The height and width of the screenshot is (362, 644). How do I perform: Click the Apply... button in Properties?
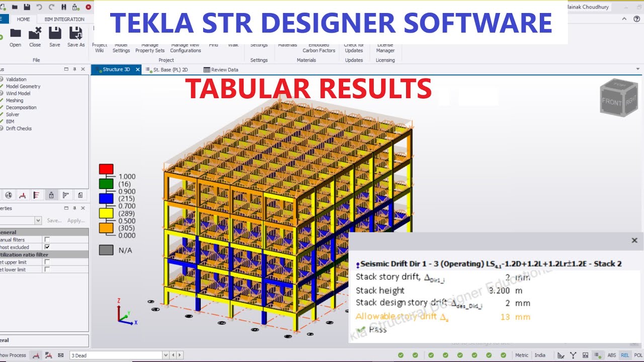click(76, 220)
